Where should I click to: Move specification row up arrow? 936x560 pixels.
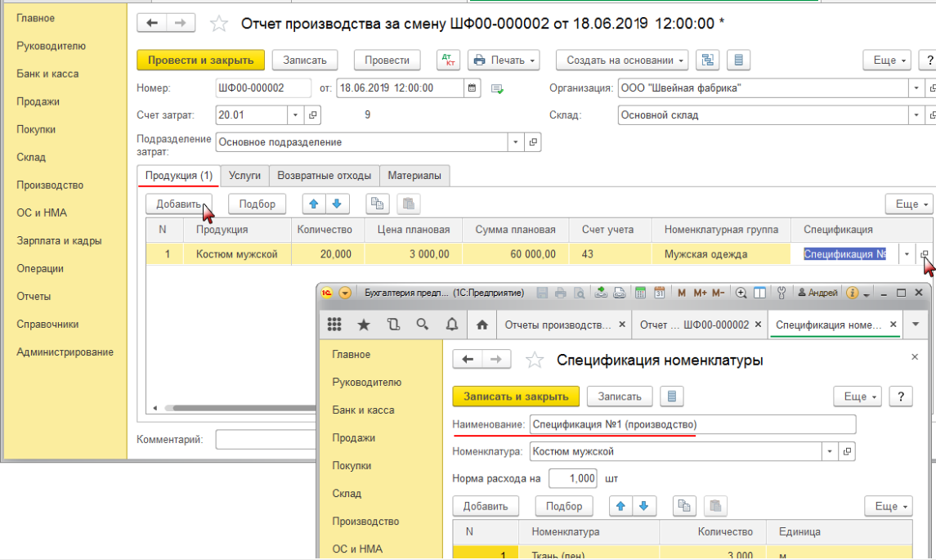point(620,506)
